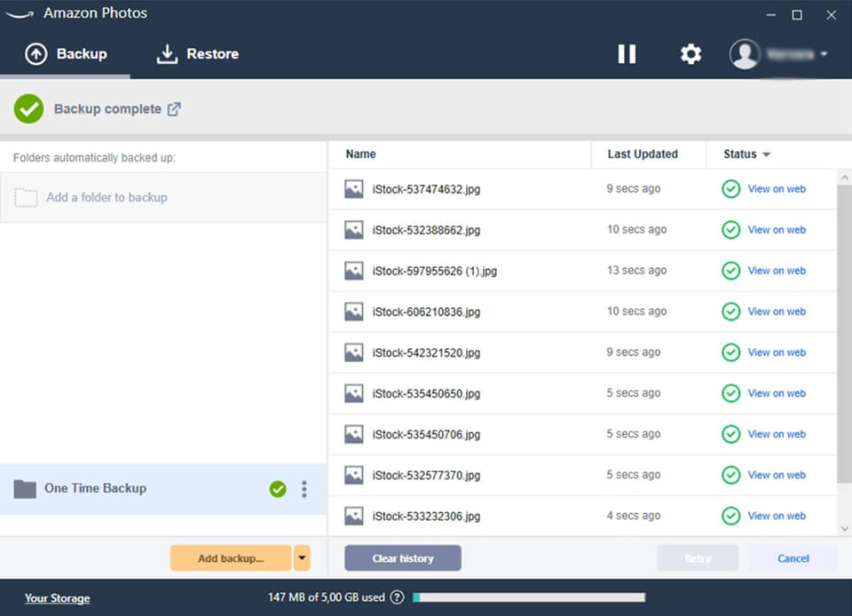Screen dimensions: 852x616
Task: Expand the Add backup dropdown arrow
Action: tap(302, 557)
